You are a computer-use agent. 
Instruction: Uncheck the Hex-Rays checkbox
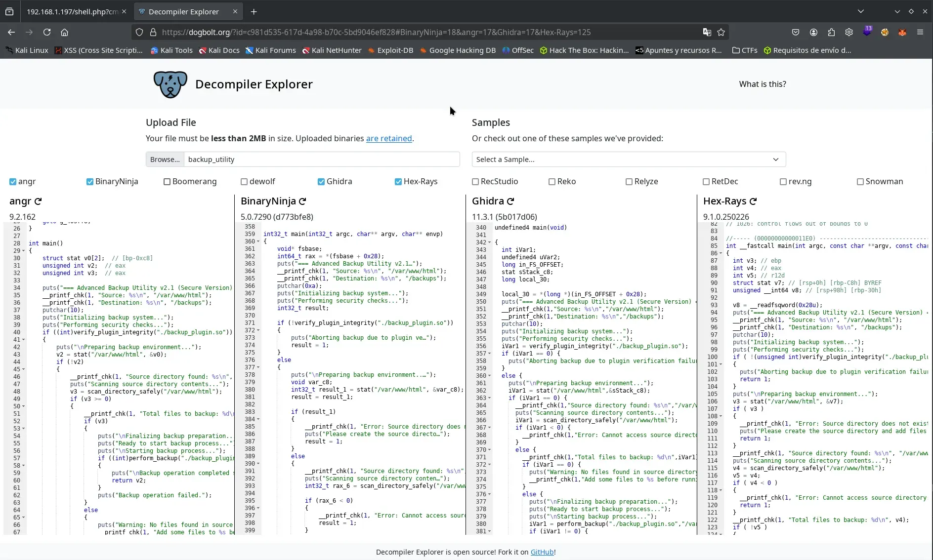[x=398, y=182]
